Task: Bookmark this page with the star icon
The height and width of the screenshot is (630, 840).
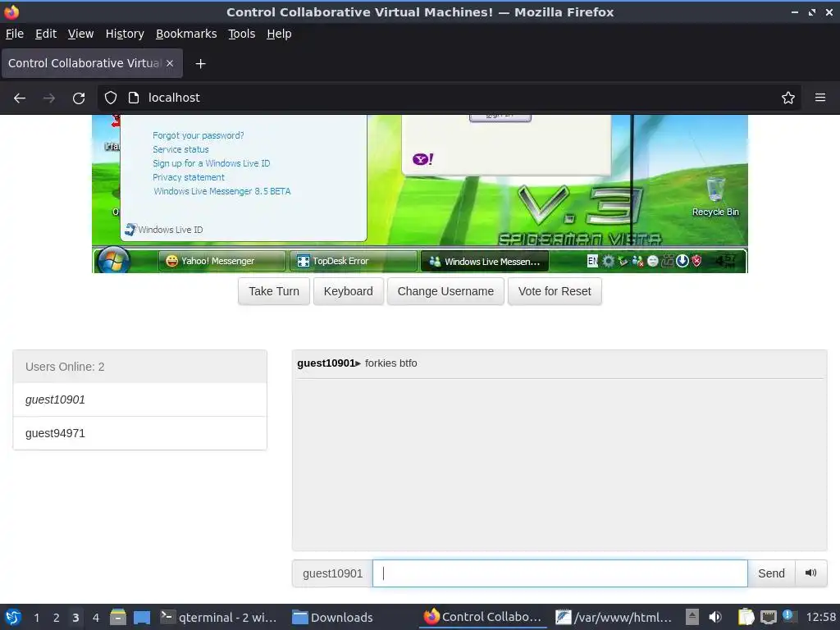Action: point(787,98)
